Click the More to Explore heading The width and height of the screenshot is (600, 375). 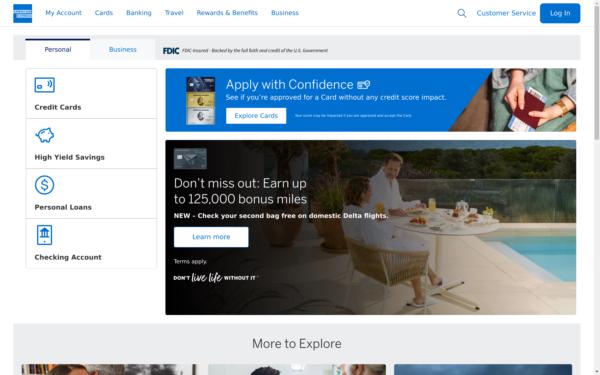click(297, 344)
